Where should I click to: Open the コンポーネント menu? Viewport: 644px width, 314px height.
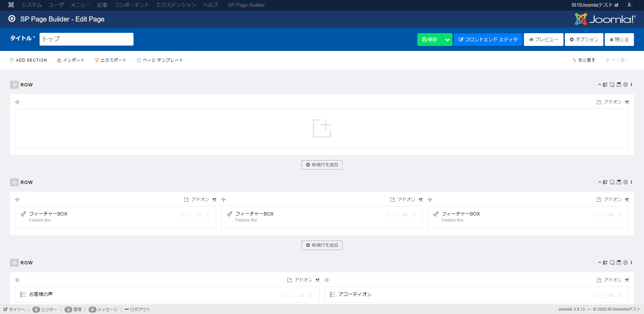pos(131,5)
